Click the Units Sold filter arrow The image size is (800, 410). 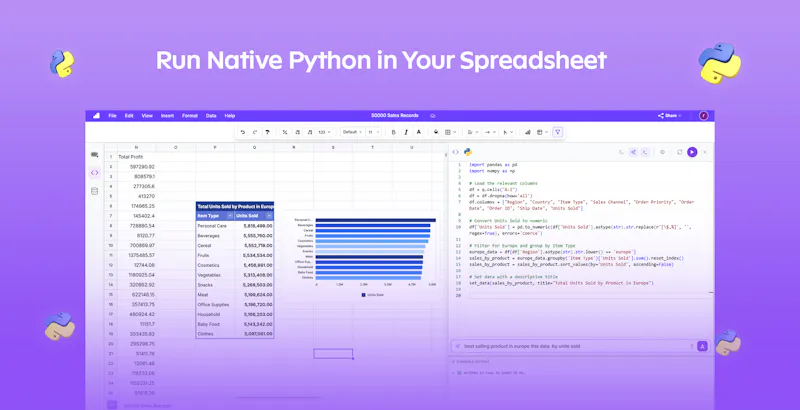pyautogui.click(x=269, y=216)
